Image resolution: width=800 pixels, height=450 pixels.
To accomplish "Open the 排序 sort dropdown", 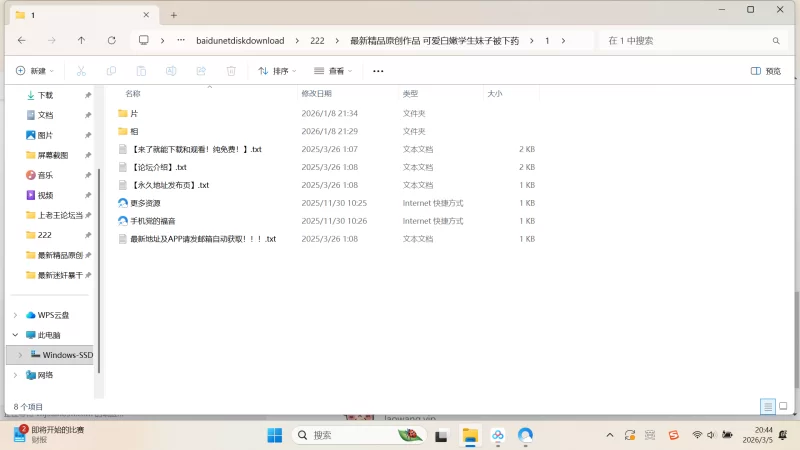I will click(279, 71).
